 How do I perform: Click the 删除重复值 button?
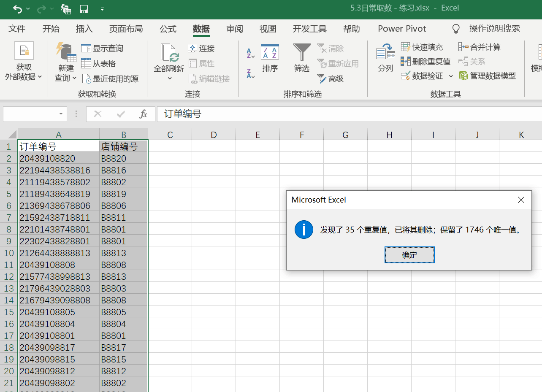coord(425,62)
